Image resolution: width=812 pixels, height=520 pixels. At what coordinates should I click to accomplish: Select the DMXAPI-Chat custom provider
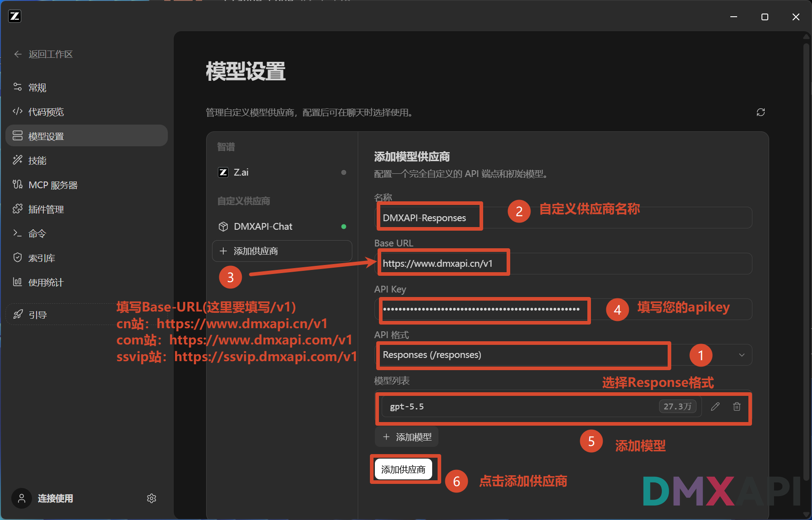pos(282,227)
